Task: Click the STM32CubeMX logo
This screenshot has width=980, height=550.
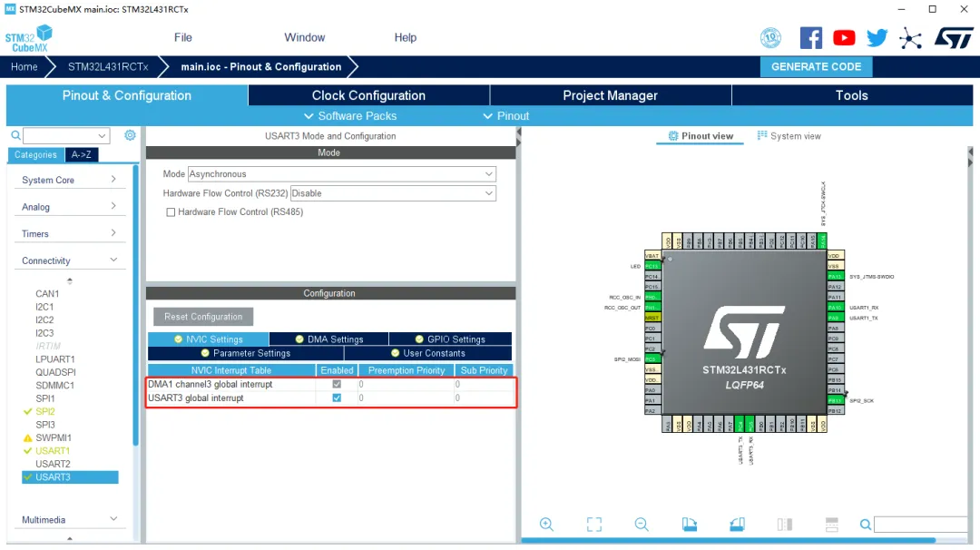Action: pyautogui.click(x=29, y=39)
